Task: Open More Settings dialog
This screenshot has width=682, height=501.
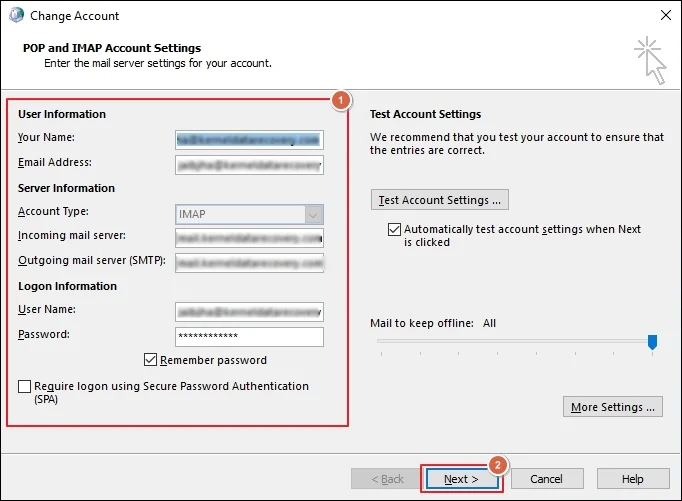Action: point(613,407)
